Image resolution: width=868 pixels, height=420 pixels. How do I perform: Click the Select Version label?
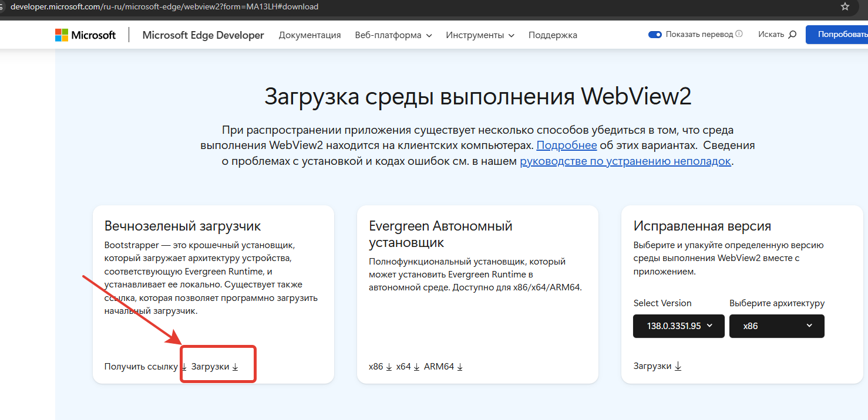tap(662, 303)
